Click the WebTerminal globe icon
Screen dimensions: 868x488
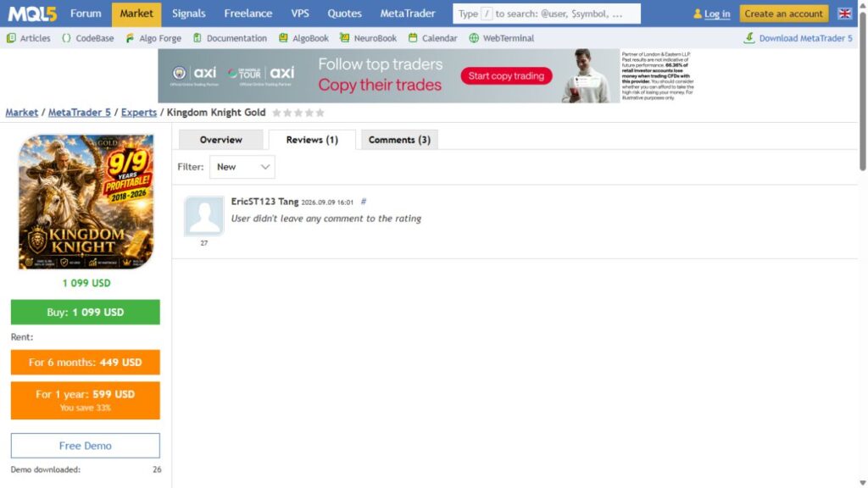474,38
